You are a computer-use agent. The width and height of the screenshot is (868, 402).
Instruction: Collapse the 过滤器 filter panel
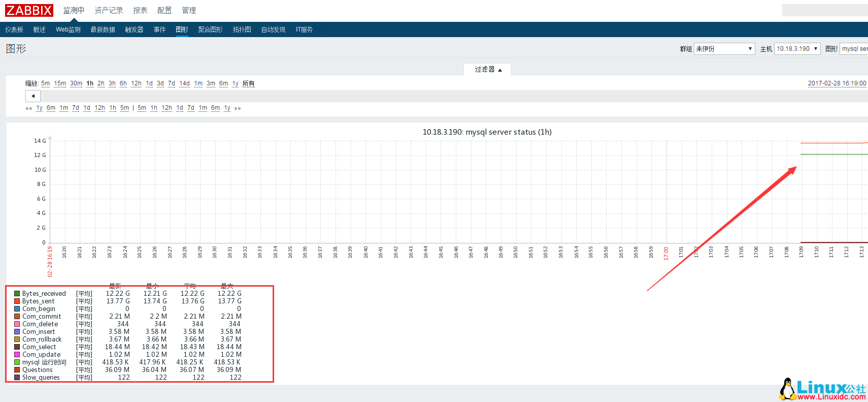(x=488, y=70)
